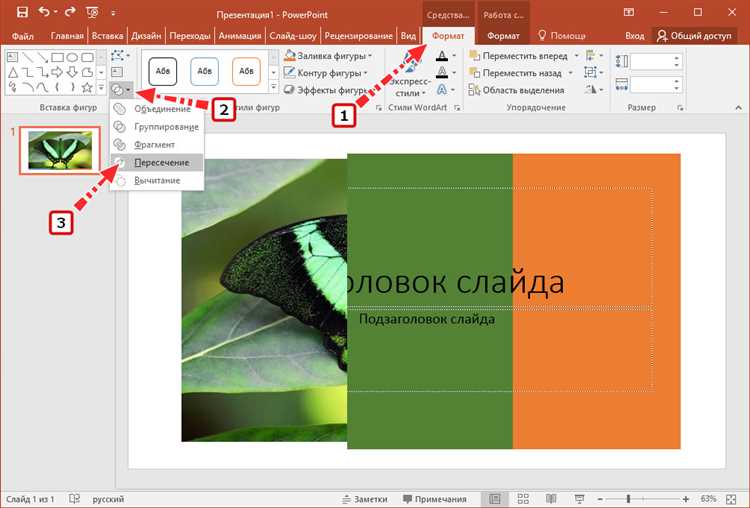Switch to the Вставка ribbon tab

tap(106, 36)
